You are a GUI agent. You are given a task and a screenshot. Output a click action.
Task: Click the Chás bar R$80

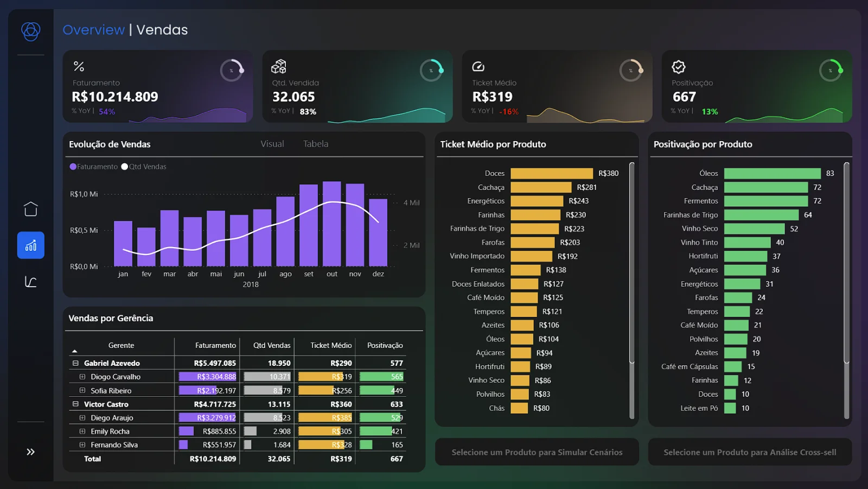(519, 408)
